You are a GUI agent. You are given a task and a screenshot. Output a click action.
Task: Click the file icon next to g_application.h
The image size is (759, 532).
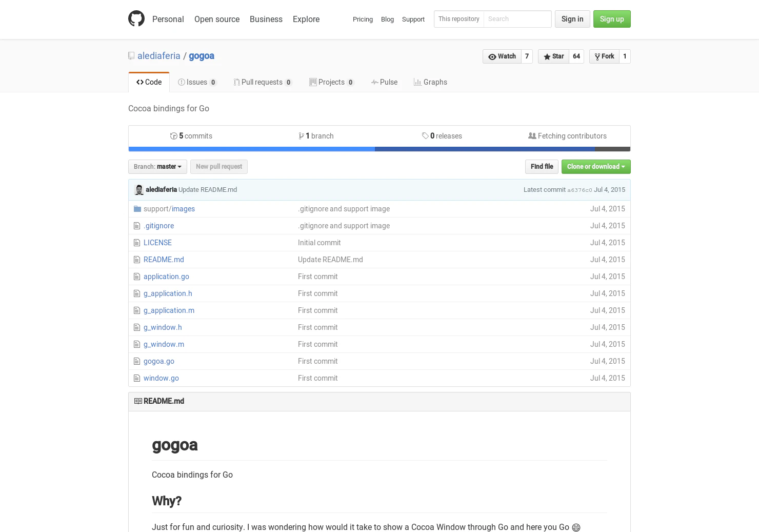pos(137,293)
